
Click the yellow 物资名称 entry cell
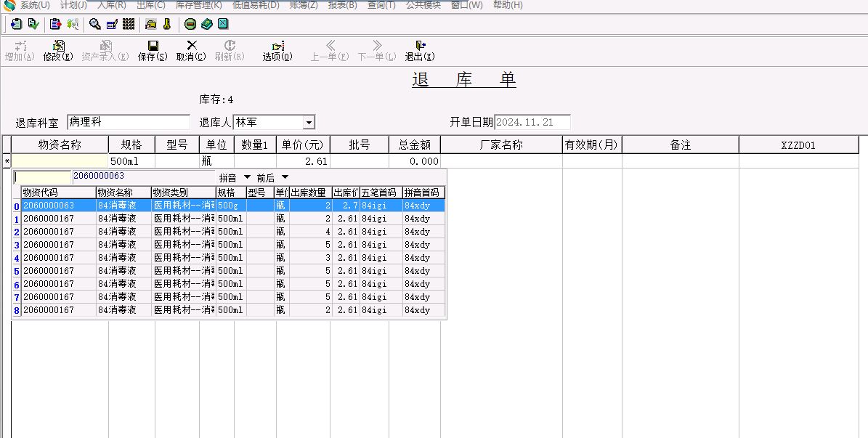[x=60, y=161]
